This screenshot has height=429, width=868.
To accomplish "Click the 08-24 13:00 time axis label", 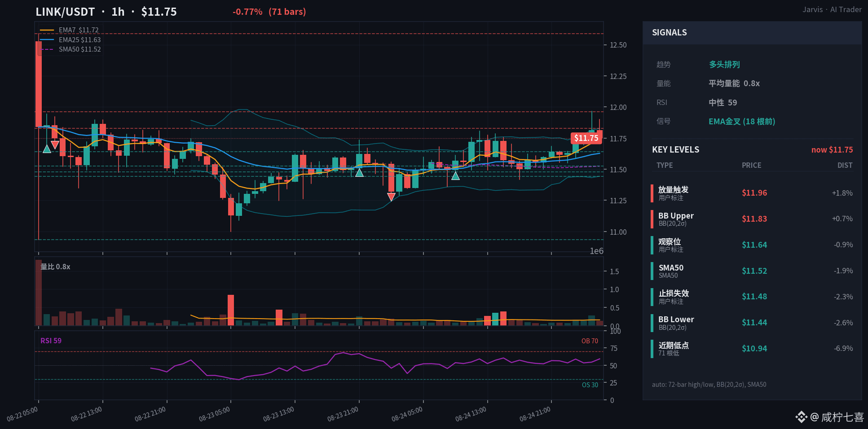I will (x=471, y=414).
